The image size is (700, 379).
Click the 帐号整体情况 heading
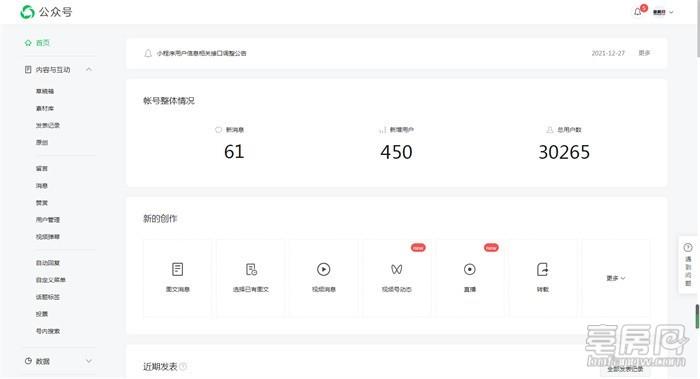pos(169,101)
